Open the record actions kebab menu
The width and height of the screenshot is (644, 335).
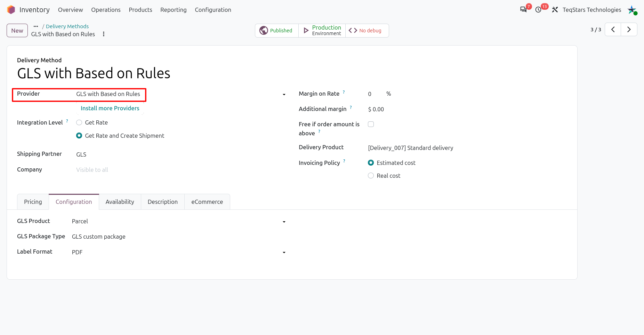[104, 34]
